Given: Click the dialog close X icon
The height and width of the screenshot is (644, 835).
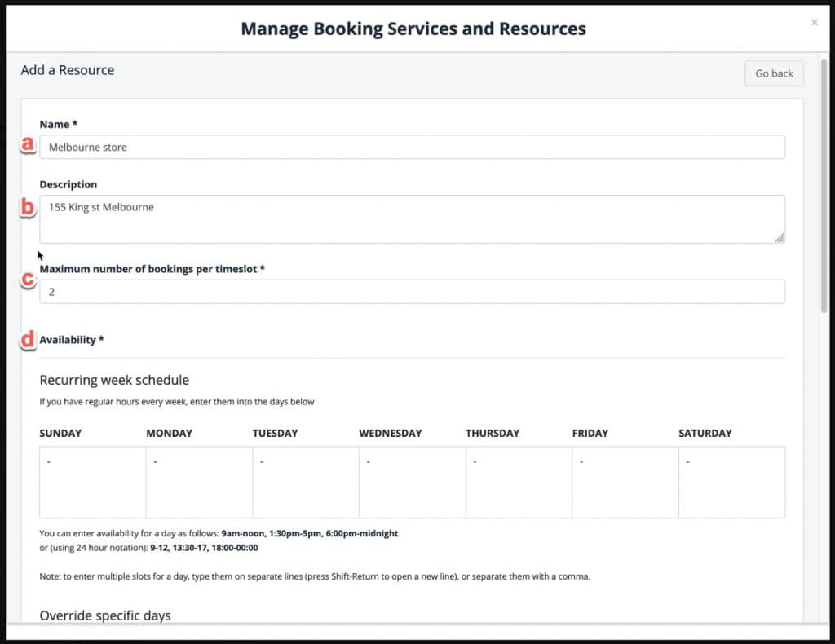Looking at the screenshot, I should pos(814,22).
